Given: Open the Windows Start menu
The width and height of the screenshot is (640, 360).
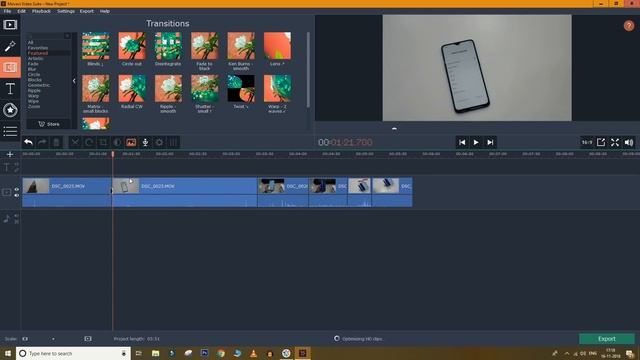Looking at the screenshot, I should tap(8, 353).
